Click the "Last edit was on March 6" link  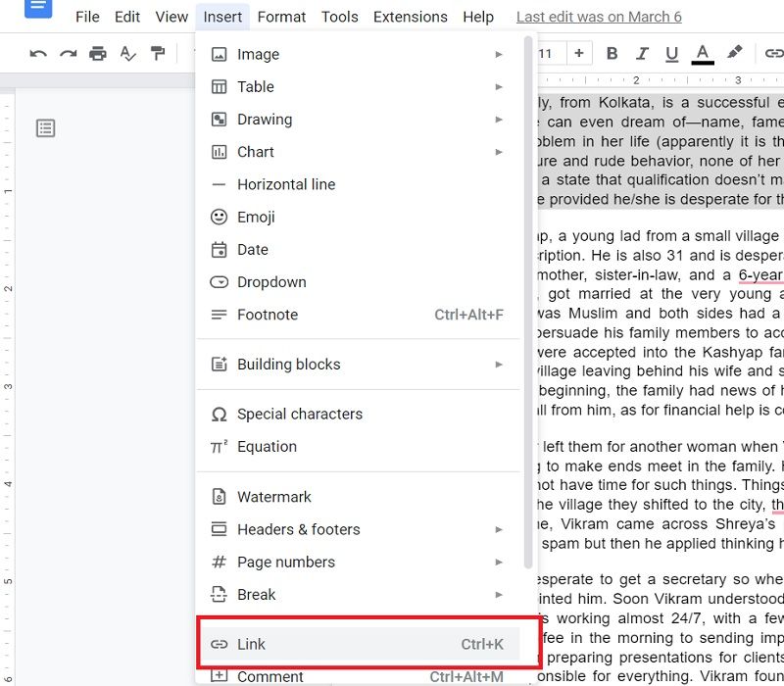point(598,17)
